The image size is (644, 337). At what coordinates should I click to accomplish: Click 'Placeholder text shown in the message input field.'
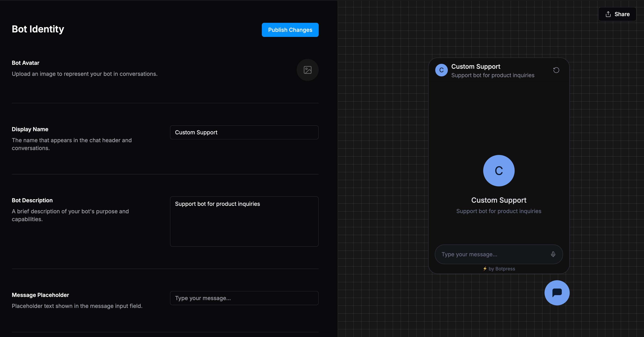[77, 306]
